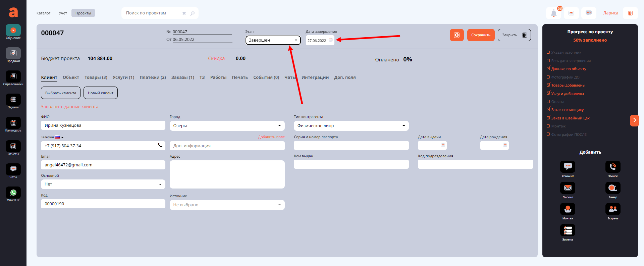This screenshot has height=266, width=644.
Task: Click the Сохранить button
Action: click(480, 35)
